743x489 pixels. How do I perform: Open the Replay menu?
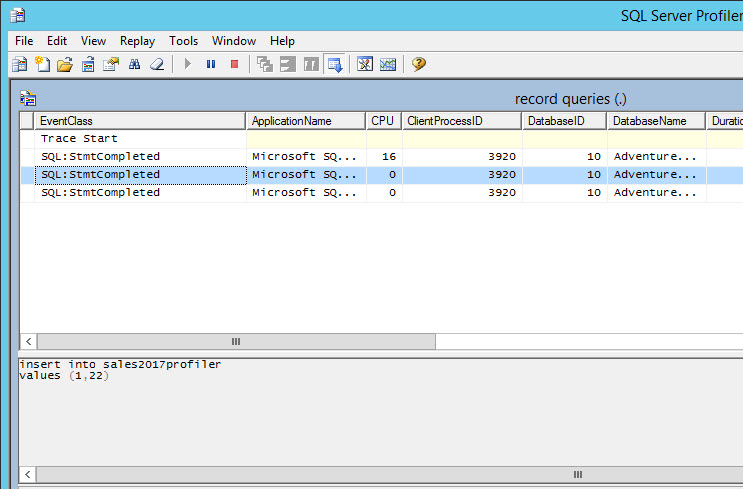137,41
